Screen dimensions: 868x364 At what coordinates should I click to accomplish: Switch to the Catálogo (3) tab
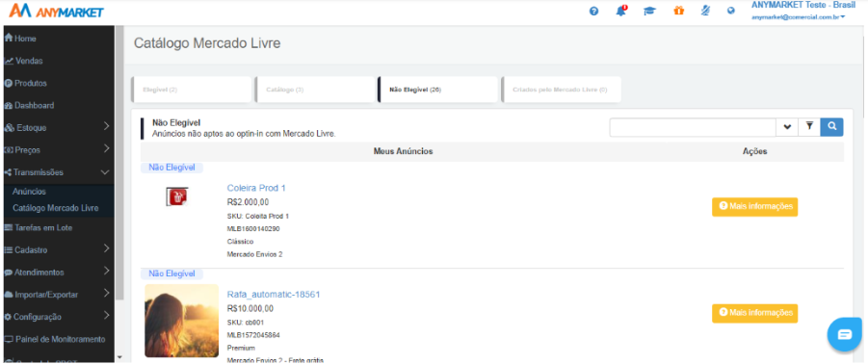(315, 89)
